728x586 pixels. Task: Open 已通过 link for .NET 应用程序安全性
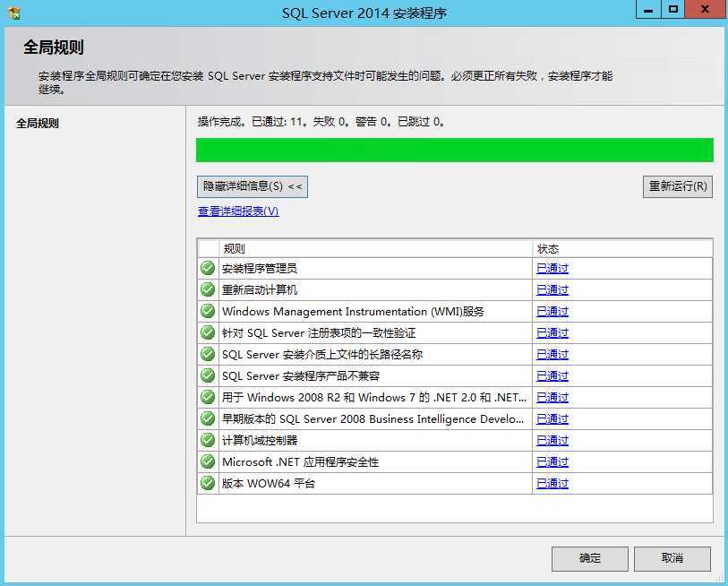[552, 462]
